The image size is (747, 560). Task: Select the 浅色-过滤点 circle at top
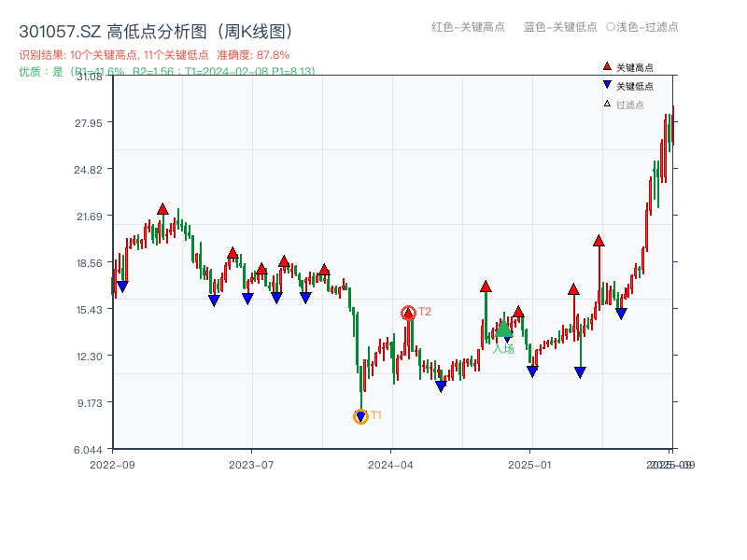coord(610,27)
